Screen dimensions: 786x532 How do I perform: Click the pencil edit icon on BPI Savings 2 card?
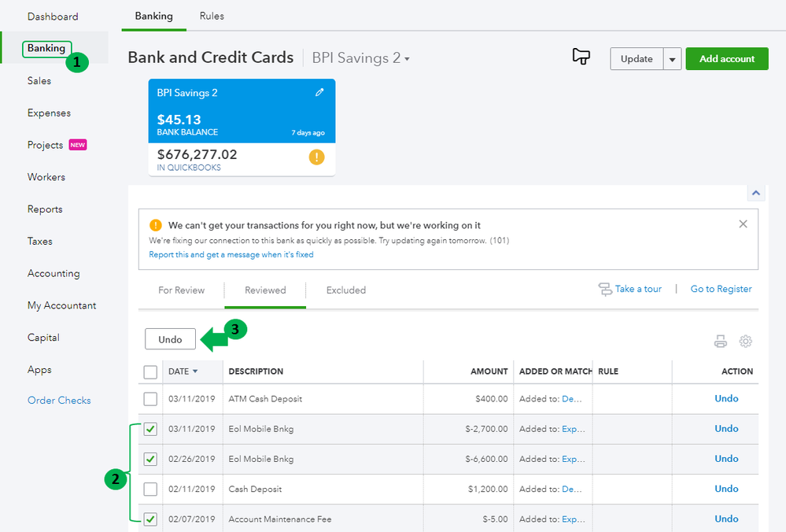coord(319,92)
